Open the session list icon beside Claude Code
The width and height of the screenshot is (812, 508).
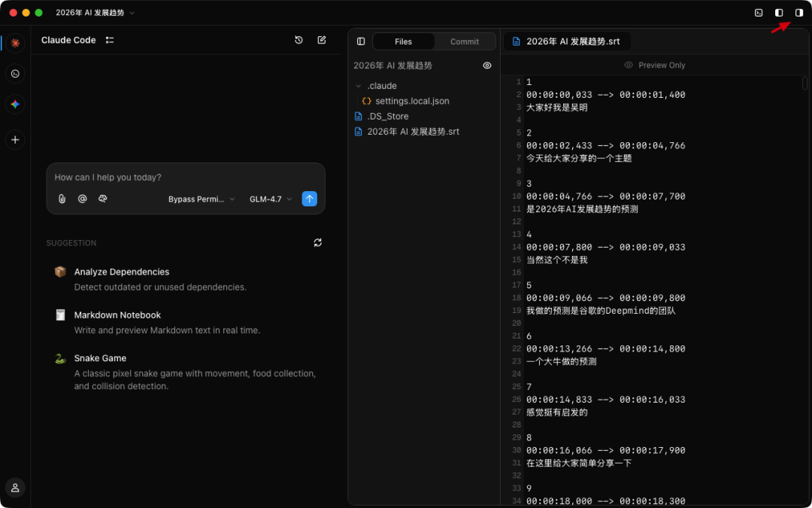pos(109,40)
